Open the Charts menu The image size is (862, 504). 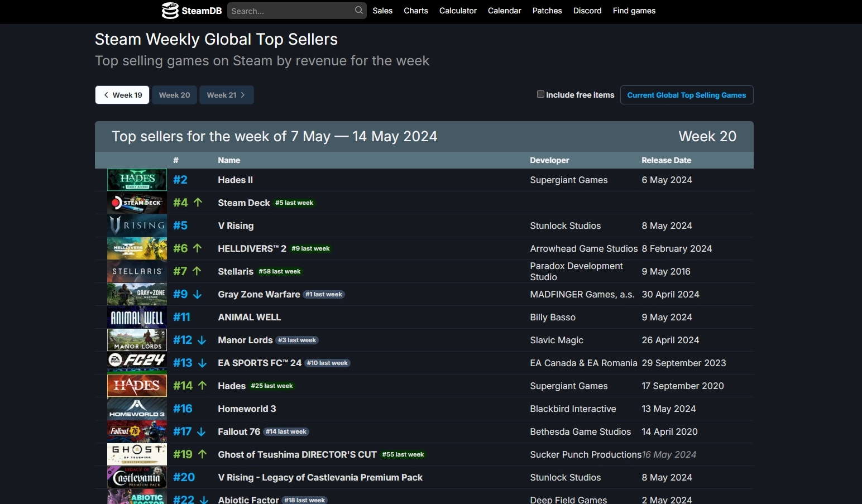(416, 11)
